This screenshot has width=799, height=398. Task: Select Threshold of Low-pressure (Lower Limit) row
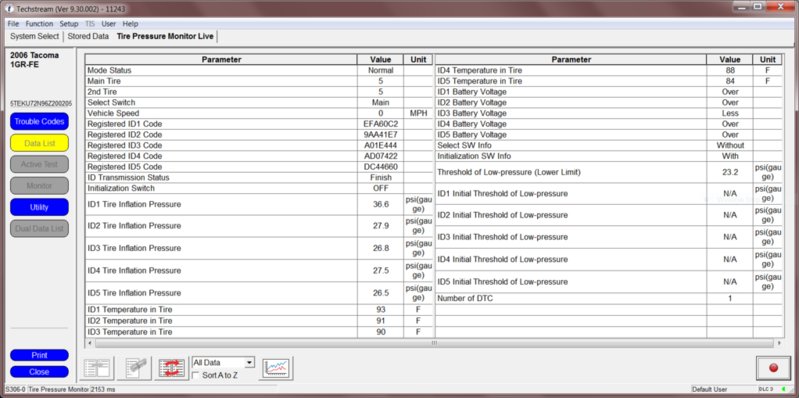click(608, 172)
